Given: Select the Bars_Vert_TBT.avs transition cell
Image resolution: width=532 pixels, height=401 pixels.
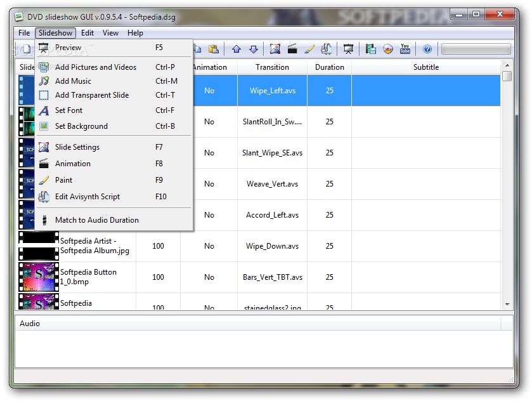Looking at the screenshot, I should (273, 277).
